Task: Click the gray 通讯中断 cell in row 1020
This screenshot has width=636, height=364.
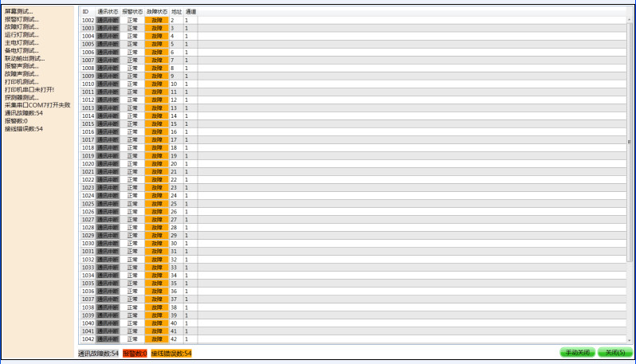Action: 108,163
